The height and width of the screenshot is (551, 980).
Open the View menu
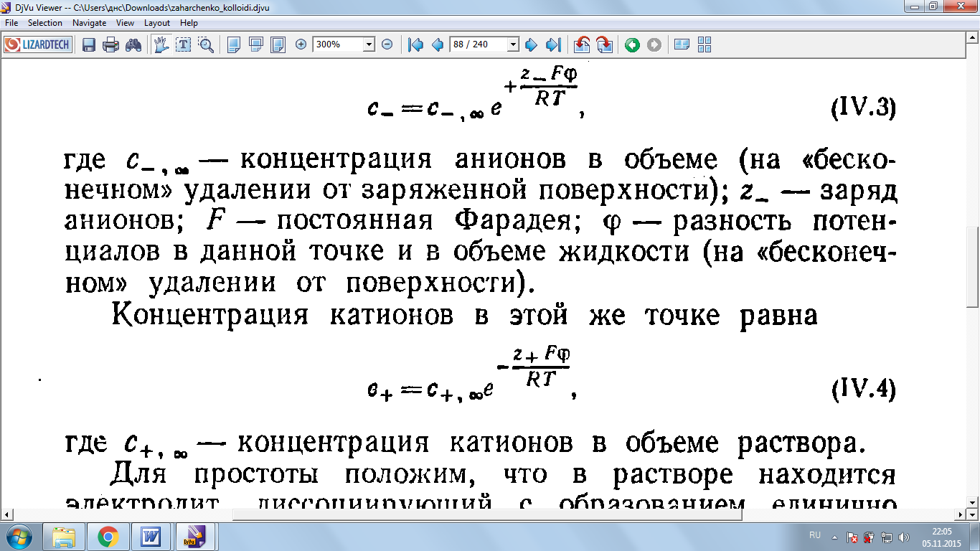[x=125, y=23]
